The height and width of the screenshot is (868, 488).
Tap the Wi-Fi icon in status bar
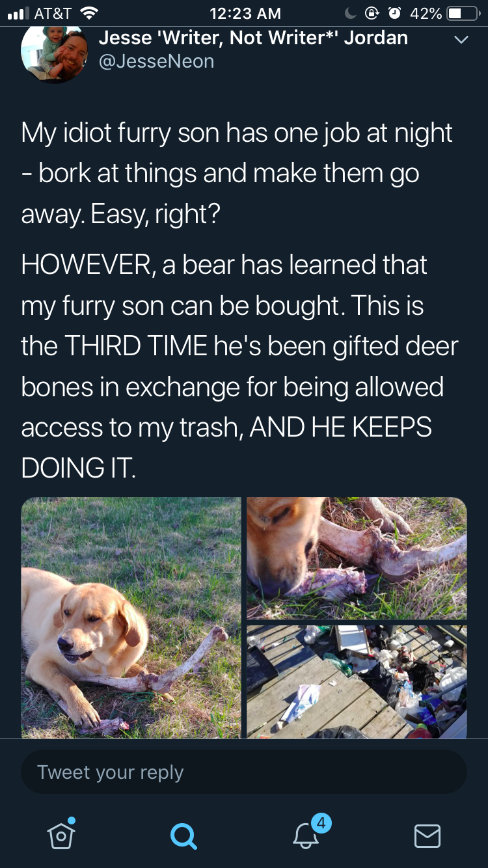(x=88, y=12)
